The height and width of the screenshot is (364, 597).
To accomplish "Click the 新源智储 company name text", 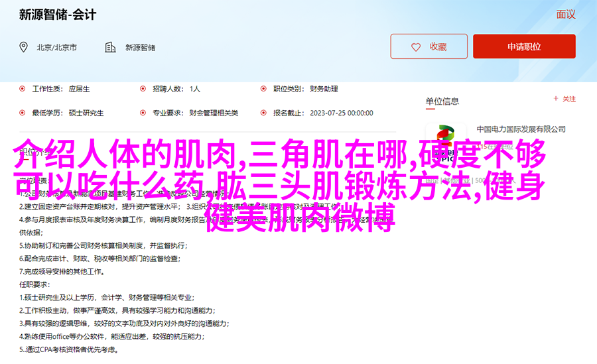I will 139,48.
